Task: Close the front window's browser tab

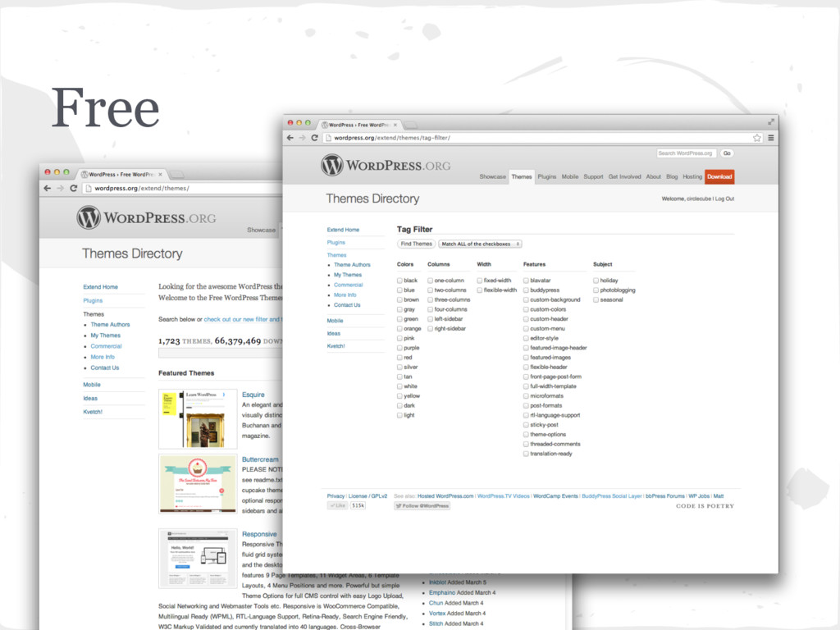Action: pyautogui.click(x=395, y=125)
